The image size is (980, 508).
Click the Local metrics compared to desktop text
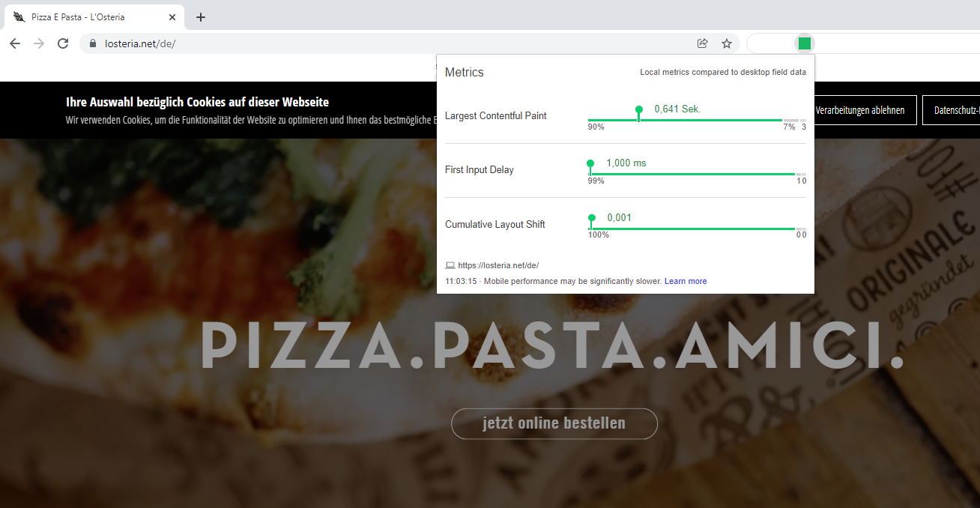[723, 72]
